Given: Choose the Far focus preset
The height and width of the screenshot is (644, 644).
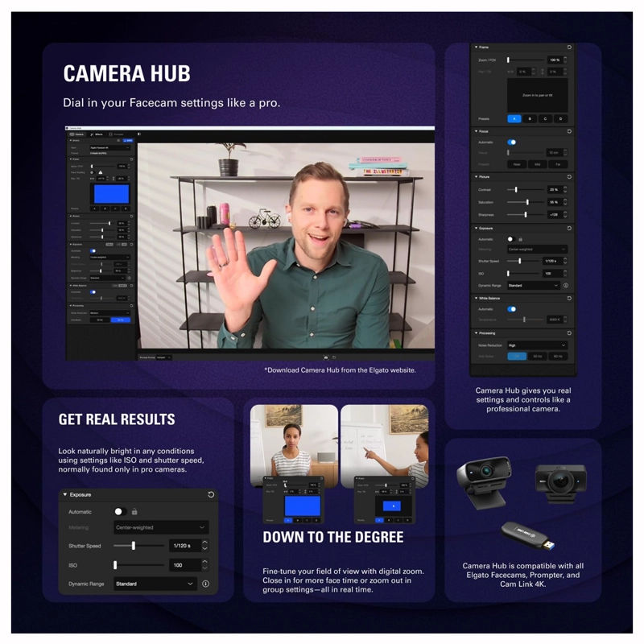Looking at the screenshot, I should click(x=558, y=164).
